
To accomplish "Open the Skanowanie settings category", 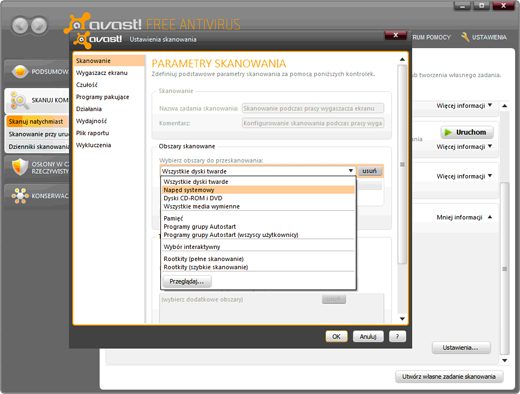I will [109, 61].
